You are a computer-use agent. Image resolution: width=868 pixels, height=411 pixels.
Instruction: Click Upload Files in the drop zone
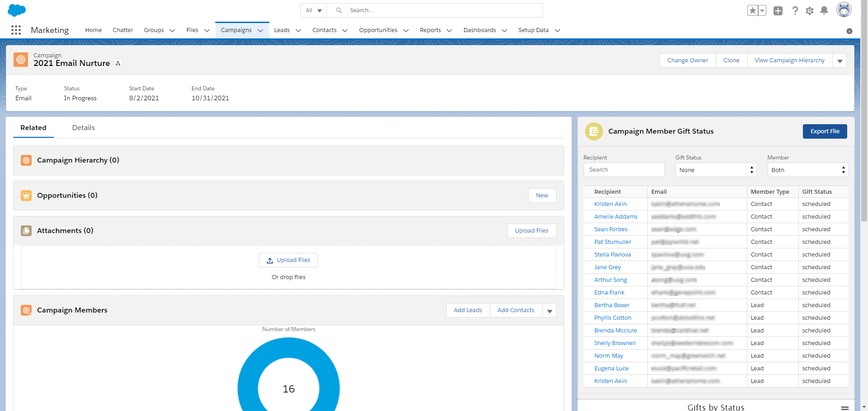tap(288, 260)
